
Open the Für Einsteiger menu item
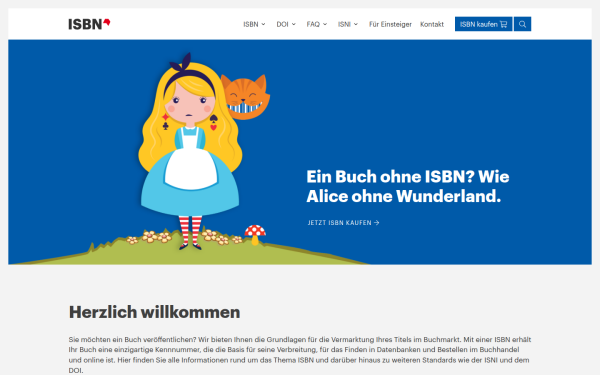(390, 24)
